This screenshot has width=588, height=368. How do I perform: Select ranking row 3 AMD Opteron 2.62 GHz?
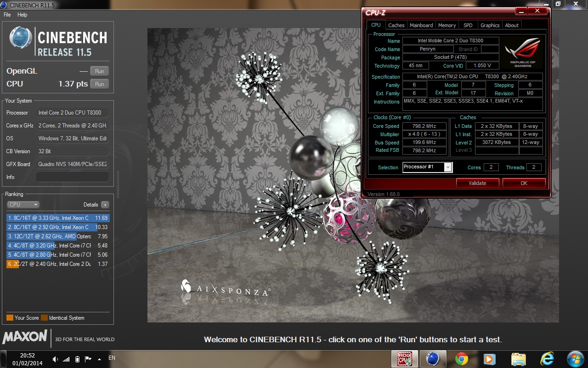pyautogui.click(x=58, y=236)
